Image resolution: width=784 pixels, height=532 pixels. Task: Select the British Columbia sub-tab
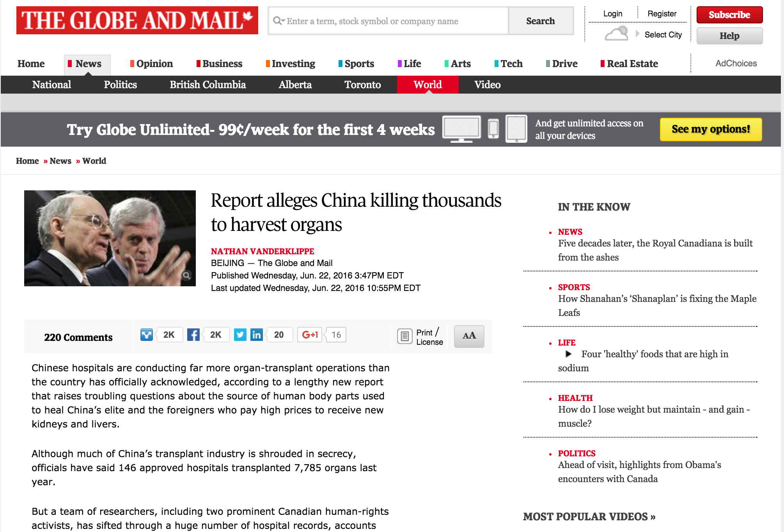pyautogui.click(x=208, y=85)
